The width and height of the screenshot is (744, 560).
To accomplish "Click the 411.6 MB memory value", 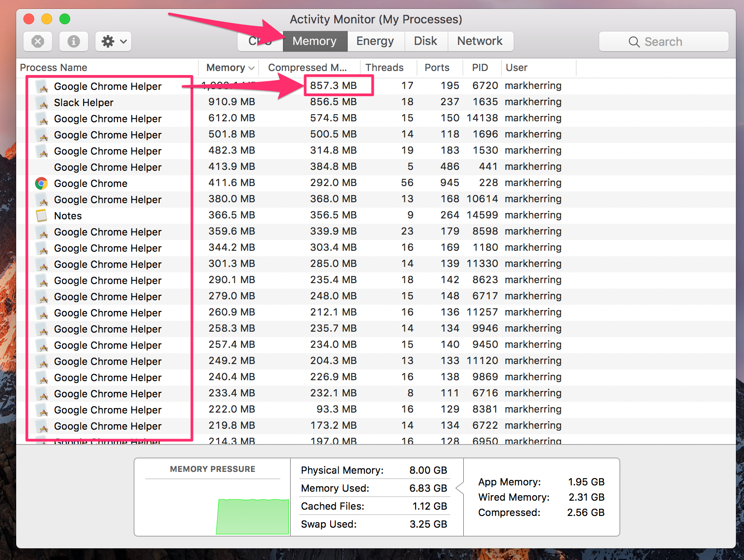I will tap(232, 182).
